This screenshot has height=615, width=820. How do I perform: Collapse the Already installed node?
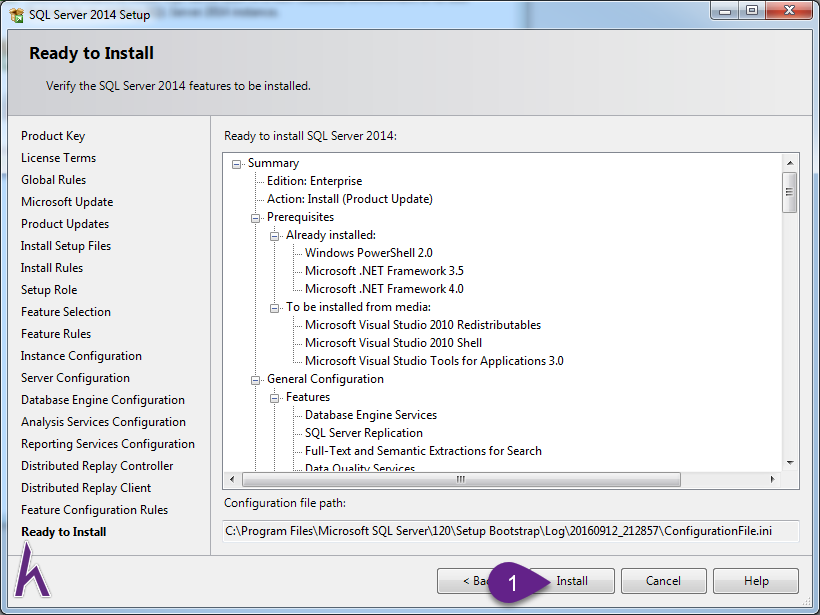[274, 236]
